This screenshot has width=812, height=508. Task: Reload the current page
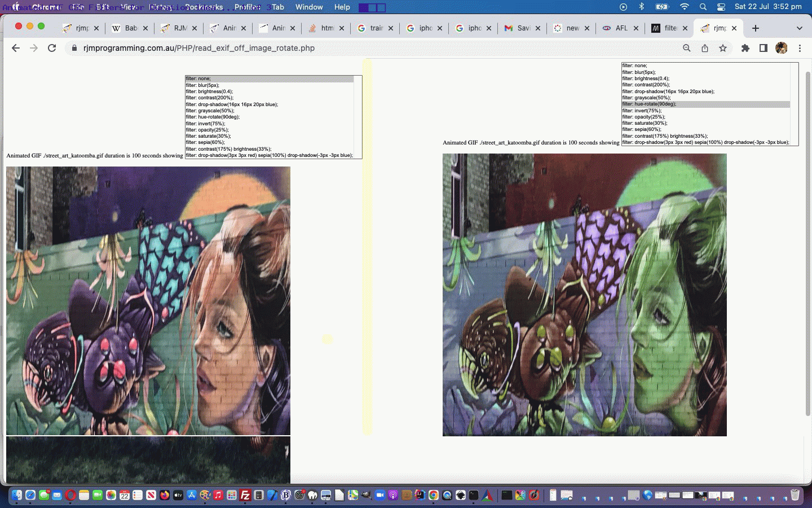pos(52,48)
